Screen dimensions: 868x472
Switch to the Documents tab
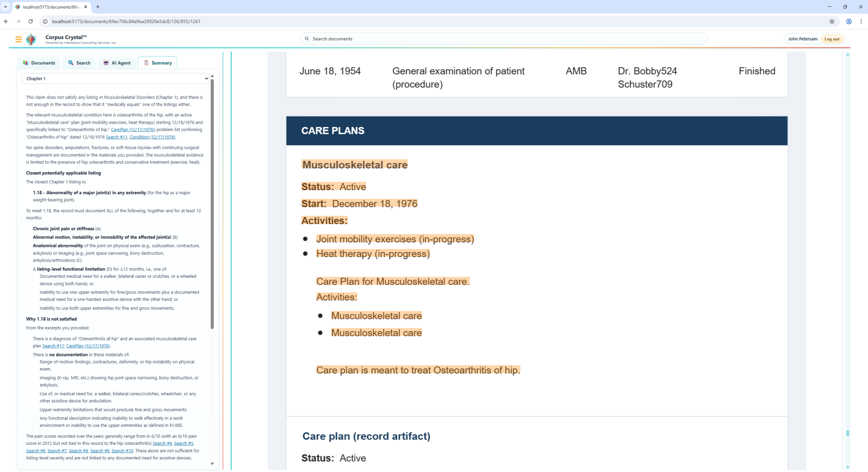(x=39, y=63)
